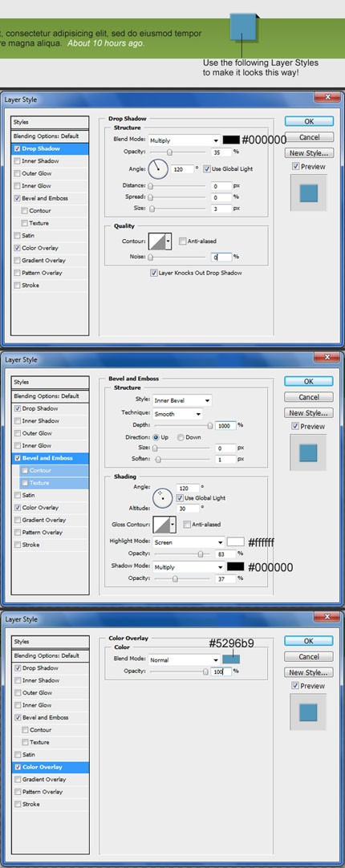Uncheck Use Global Light in Drop Shadow settings
Image resolution: width=345 pixels, height=868 pixels.
(x=206, y=168)
